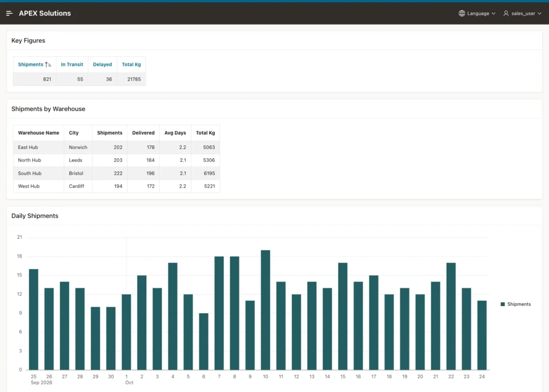Click the chart bar for October 10
This screenshot has width=549, height=392.
265,310
